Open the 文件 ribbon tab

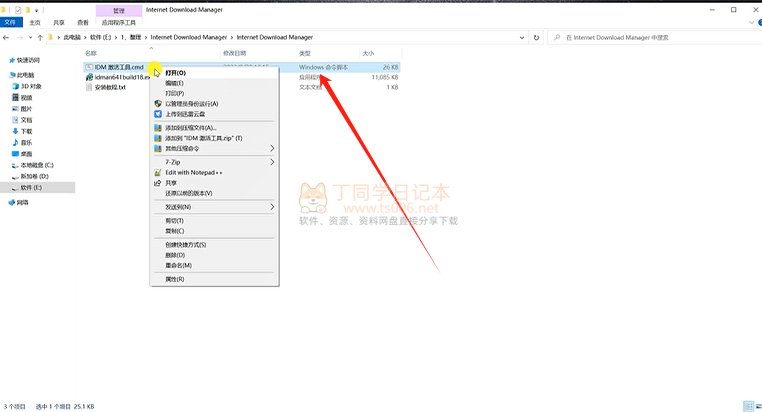pyautogui.click(x=11, y=22)
